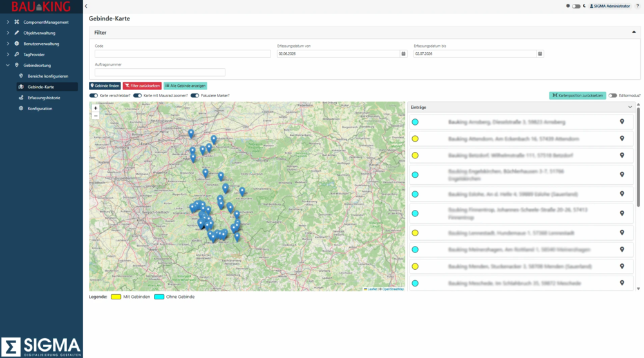
Task: Click 'Gebinde finden' button
Action: pos(105,86)
